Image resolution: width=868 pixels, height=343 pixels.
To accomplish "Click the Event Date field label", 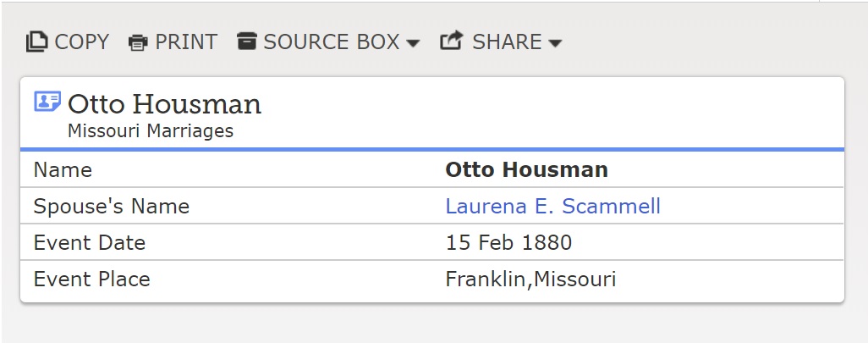I will 89,243.
